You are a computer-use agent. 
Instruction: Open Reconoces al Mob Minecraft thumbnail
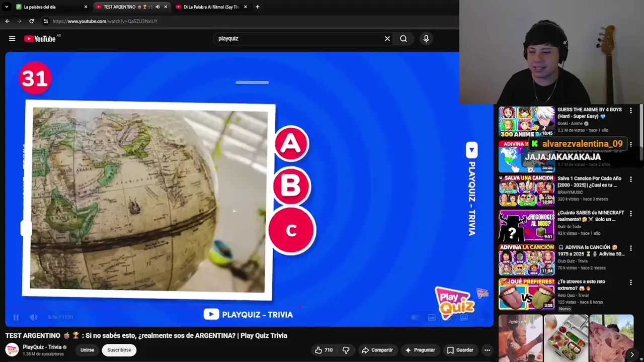(527, 225)
